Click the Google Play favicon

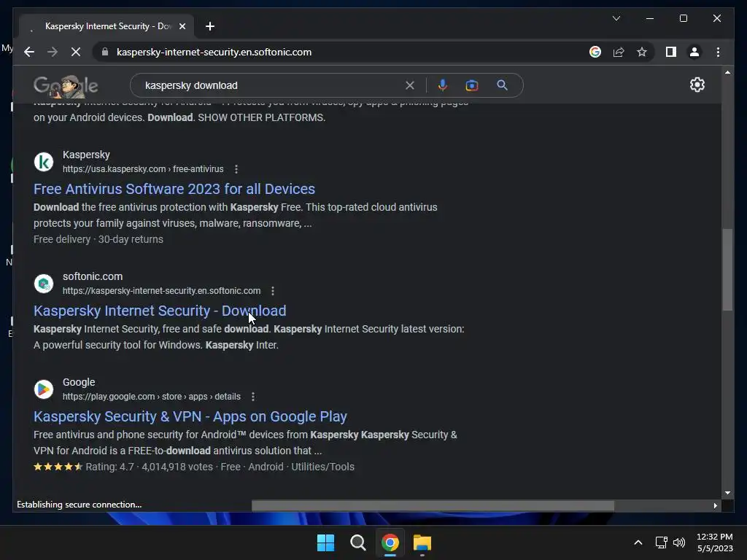pyautogui.click(x=43, y=389)
